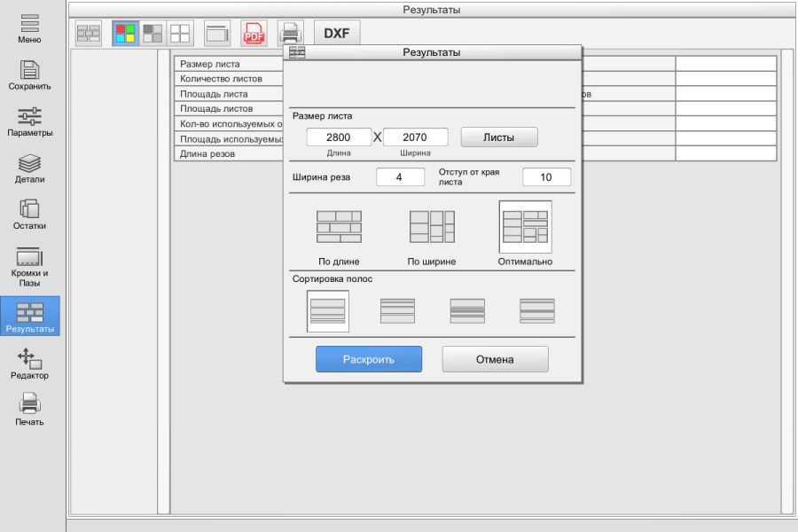Choose strip sorting with narrow strips at edges
798x532 pixels.
[537, 311]
